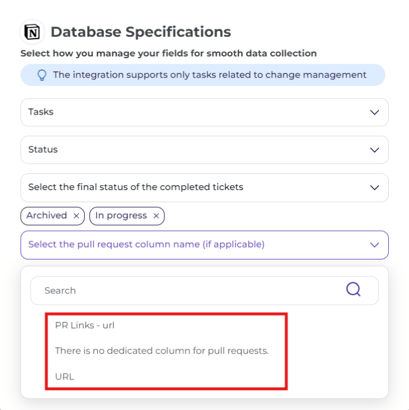
Task: Click the lightbulb tip icon
Action: click(x=42, y=75)
